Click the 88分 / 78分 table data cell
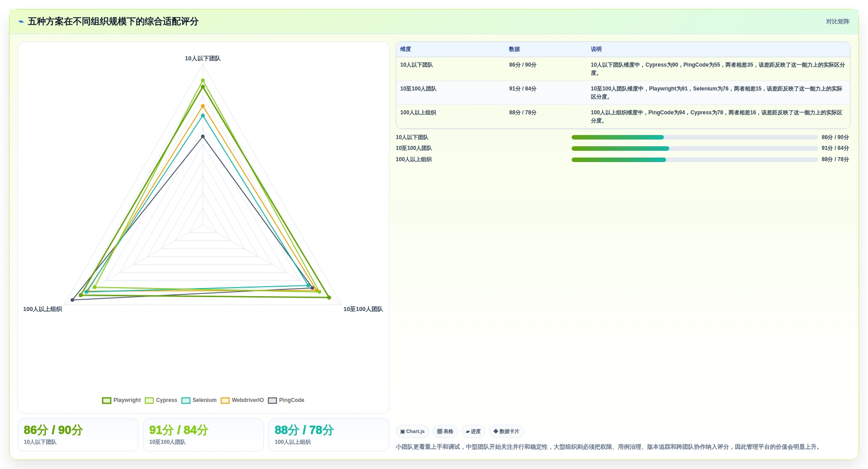The height and width of the screenshot is (469, 868). point(546,117)
